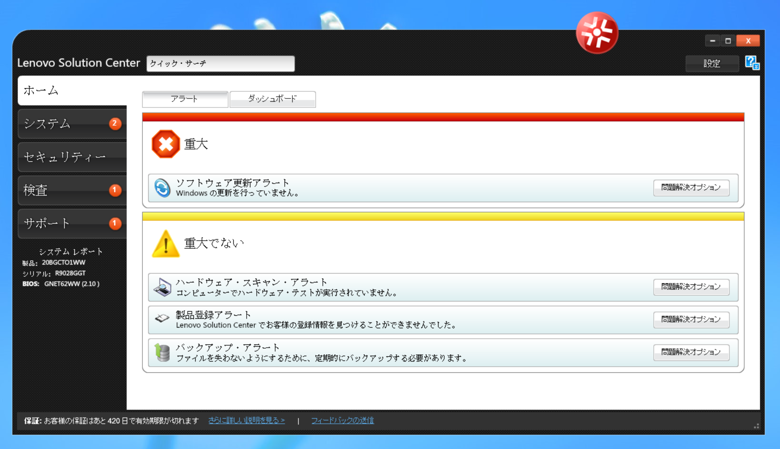Click the バックアップ・アラート title
This screenshot has height=449, width=780.
[x=228, y=347]
